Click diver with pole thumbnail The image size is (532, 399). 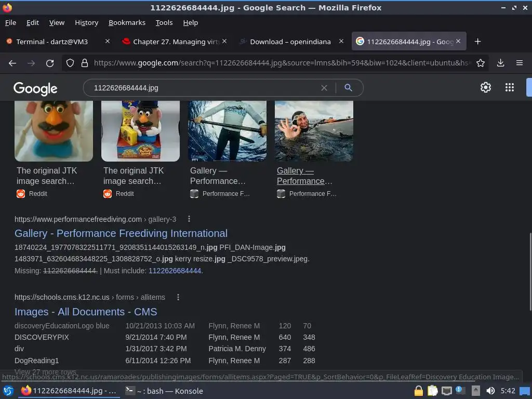(228, 131)
